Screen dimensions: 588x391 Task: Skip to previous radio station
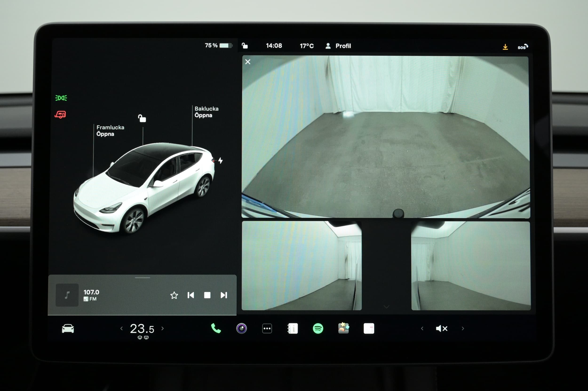pos(191,295)
